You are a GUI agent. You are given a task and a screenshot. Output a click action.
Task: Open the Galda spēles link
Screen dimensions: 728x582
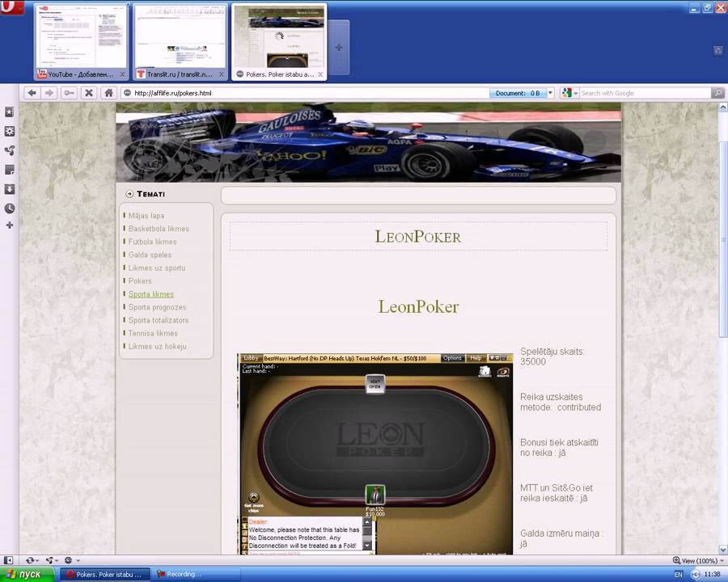(150, 255)
